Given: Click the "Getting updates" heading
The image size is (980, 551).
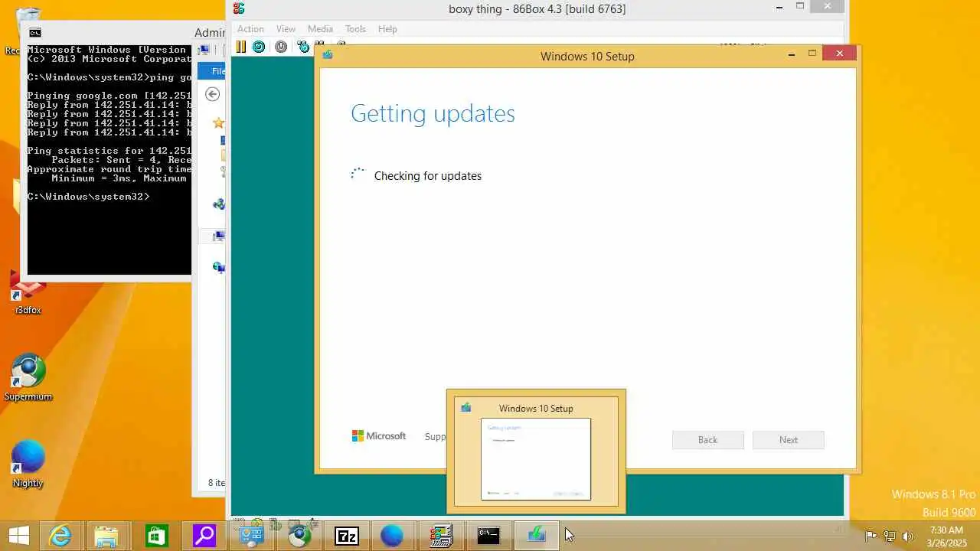Looking at the screenshot, I should (x=433, y=113).
